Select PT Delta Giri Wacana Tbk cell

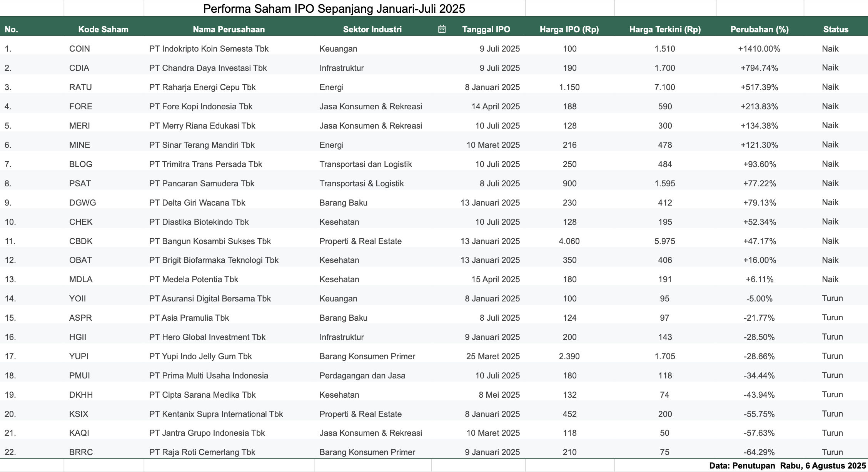click(197, 203)
